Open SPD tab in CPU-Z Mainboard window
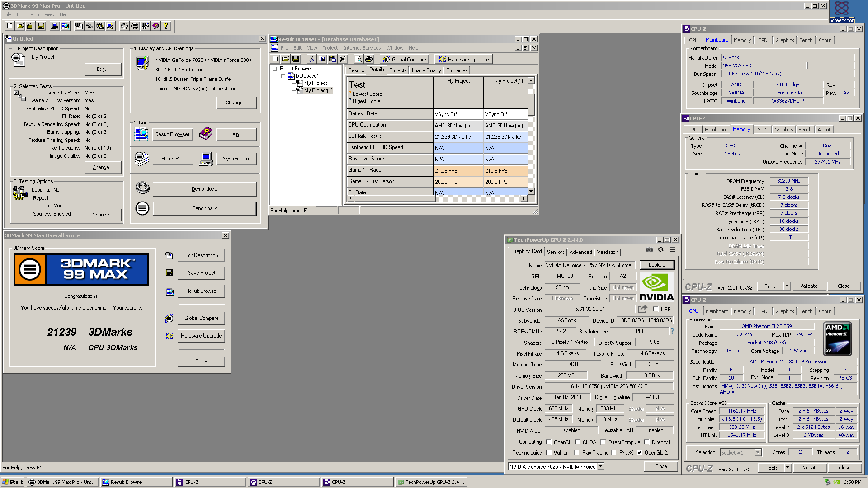868x488 pixels. click(763, 40)
